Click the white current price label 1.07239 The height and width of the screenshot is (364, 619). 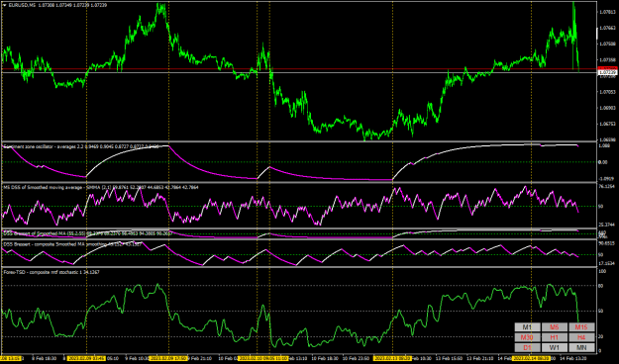(607, 72)
